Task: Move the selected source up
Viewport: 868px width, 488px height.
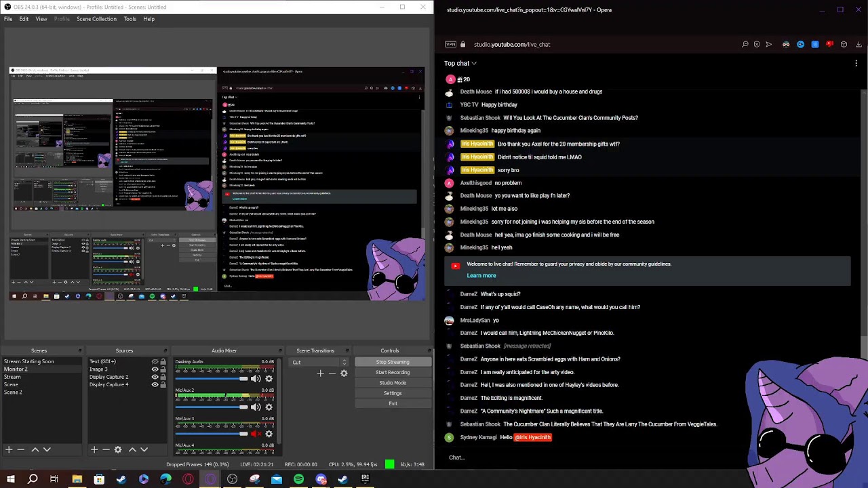Action: (x=132, y=449)
